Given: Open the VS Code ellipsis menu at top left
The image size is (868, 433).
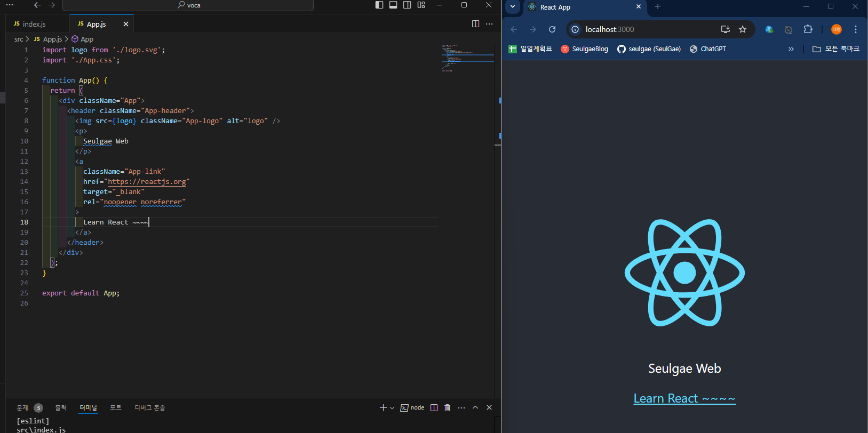Looking at the screenshot, I should pos(10,5).
